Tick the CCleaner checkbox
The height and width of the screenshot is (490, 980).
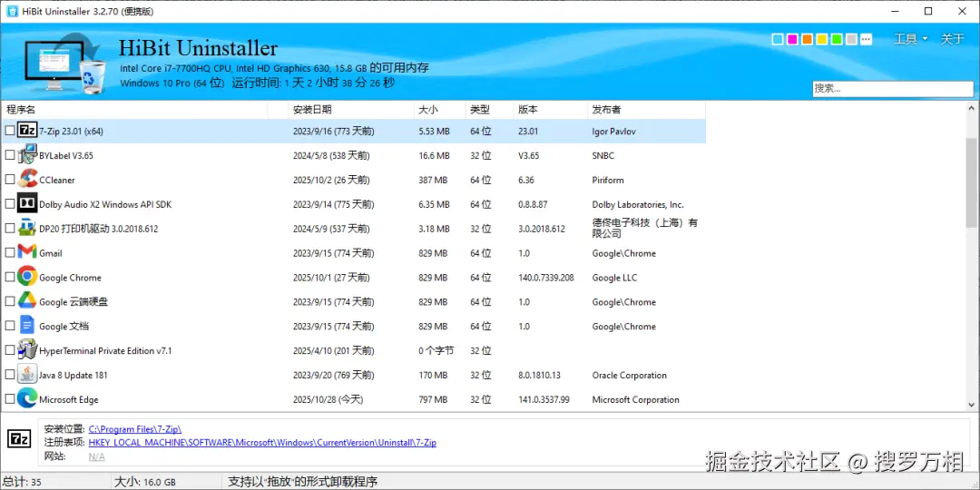tap(9, 180)
